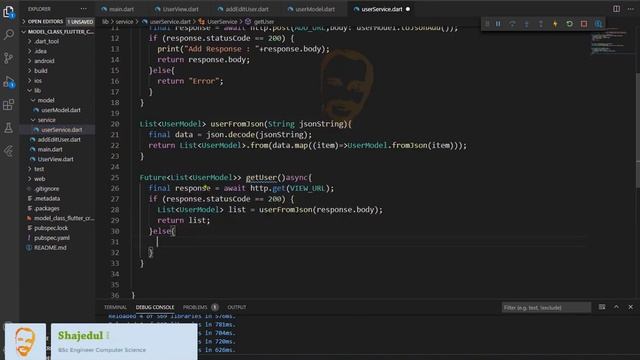Click the editor minimap
640x360 pixels.
610,41
